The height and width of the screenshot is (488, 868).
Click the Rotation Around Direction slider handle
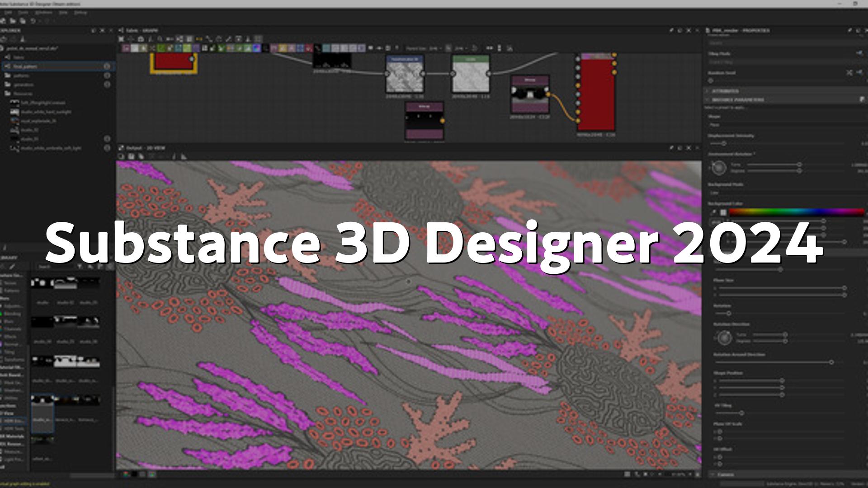(x=831, y=362)
